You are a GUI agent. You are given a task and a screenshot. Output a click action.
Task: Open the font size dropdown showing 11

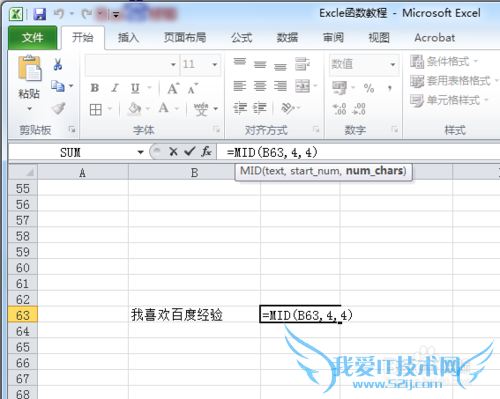tap(215, 64)
